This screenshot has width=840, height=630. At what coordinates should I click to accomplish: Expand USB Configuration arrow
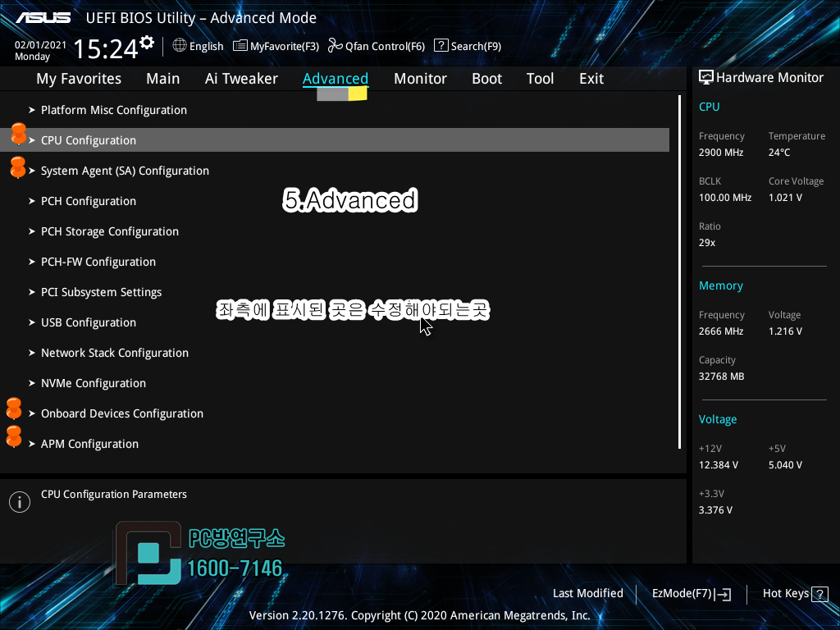tap(32, 322)
